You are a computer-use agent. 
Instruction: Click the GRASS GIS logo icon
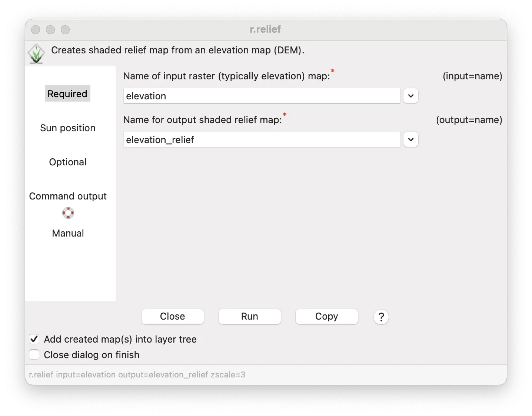coord(36,54)
